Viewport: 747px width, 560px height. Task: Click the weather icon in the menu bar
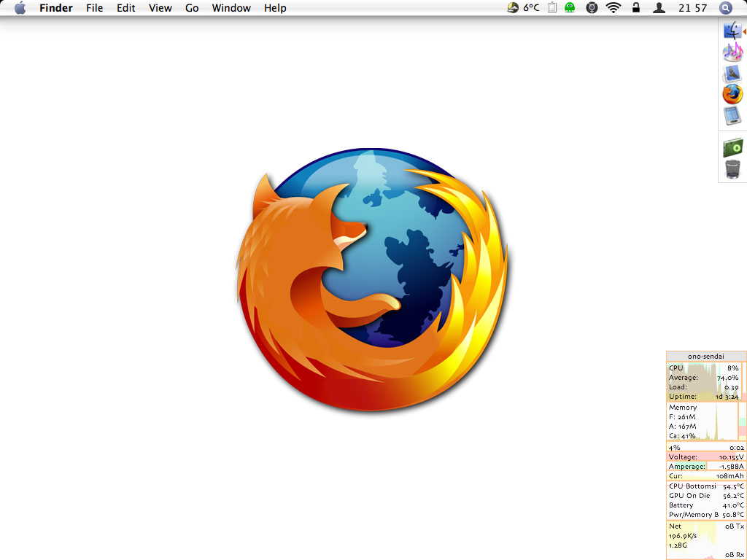click(513, 7)
